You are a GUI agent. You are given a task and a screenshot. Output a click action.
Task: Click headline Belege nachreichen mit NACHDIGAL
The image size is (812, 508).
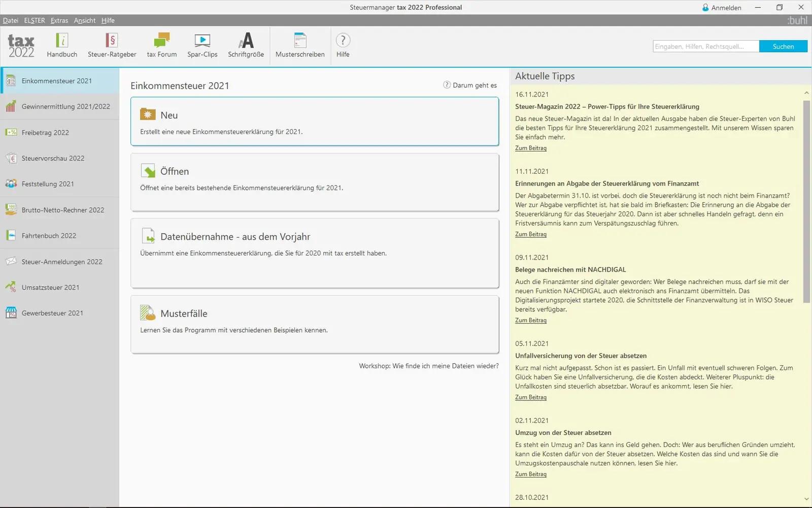coord(570,270)
